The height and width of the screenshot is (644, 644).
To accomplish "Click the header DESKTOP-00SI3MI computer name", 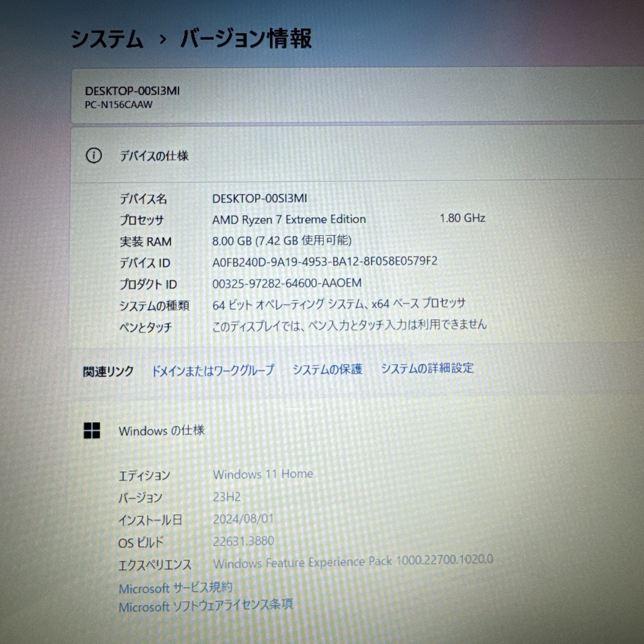I will (132, 91).
